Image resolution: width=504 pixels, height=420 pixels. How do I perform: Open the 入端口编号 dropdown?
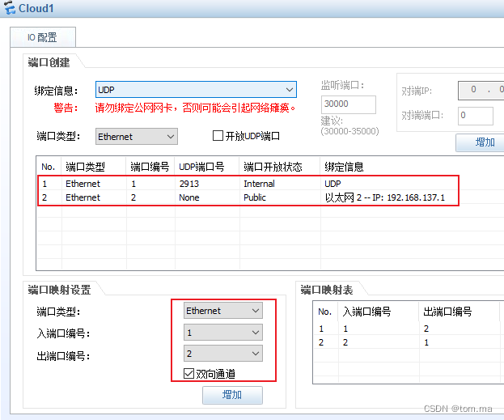[x=223, y=333]
